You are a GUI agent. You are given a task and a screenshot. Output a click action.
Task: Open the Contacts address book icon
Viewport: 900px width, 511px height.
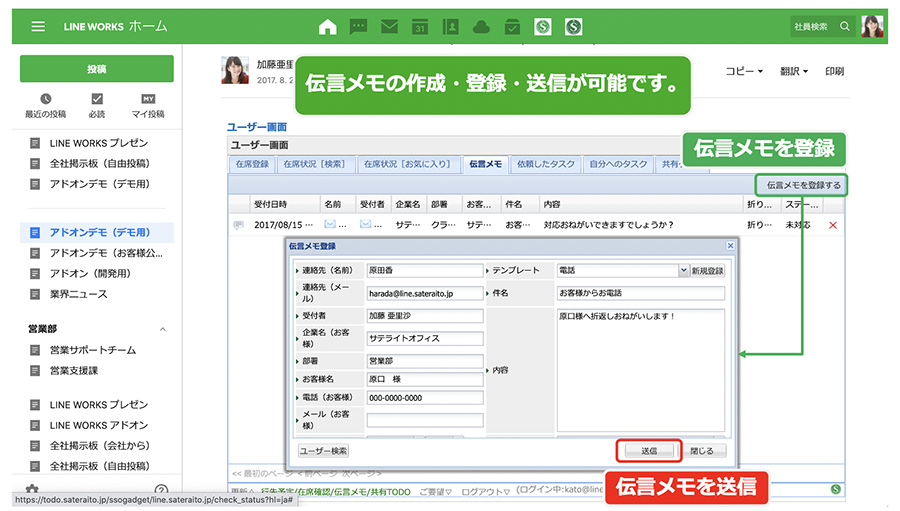pos(451,26)
